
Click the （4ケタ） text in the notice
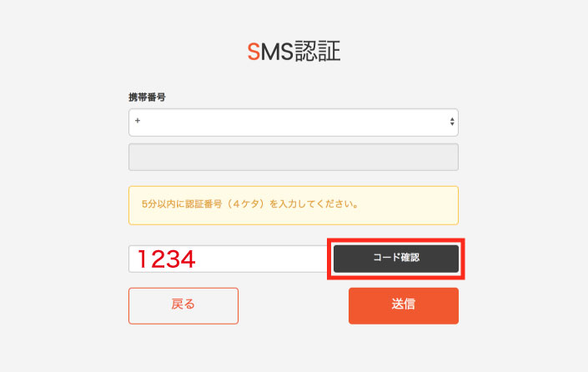point(248,204)
